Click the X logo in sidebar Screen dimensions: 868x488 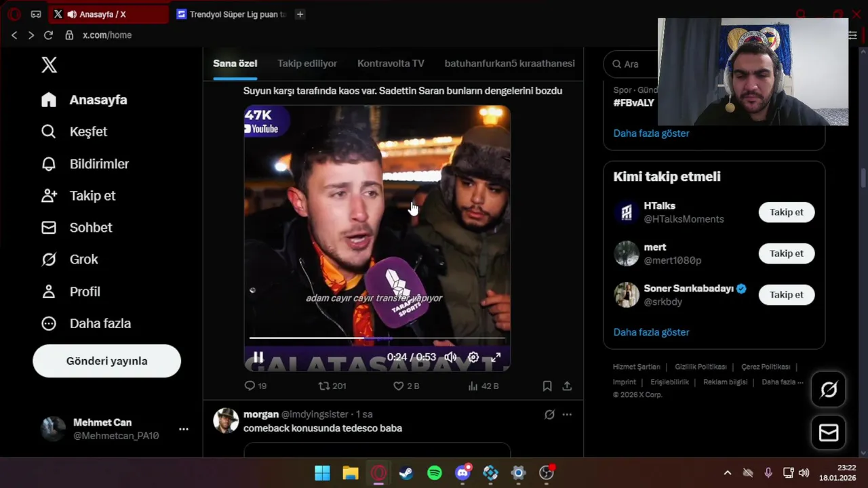coord(49,65)
